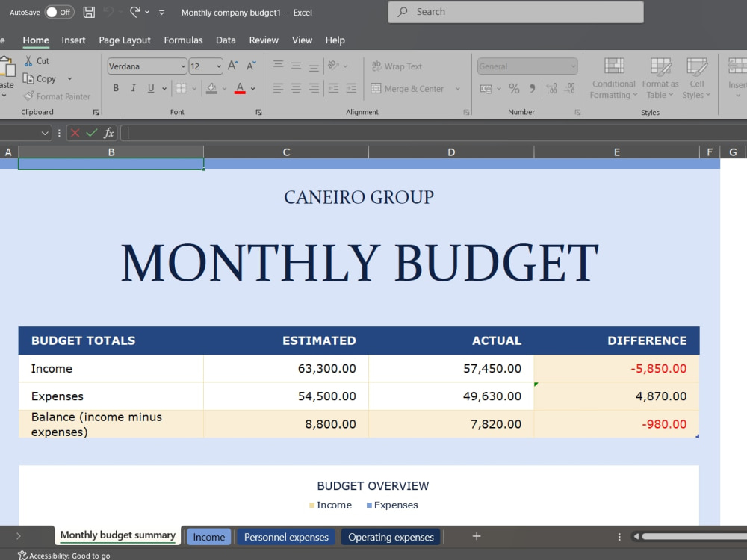Open the Formulas tab
The width and height of the screenshot is (747, 560).
click(184, 40)
